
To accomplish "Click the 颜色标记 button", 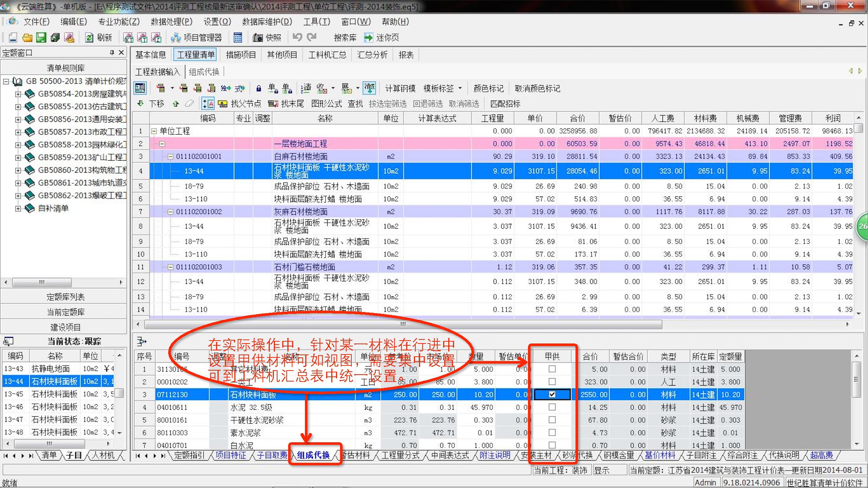I will [x=488, y=88].
